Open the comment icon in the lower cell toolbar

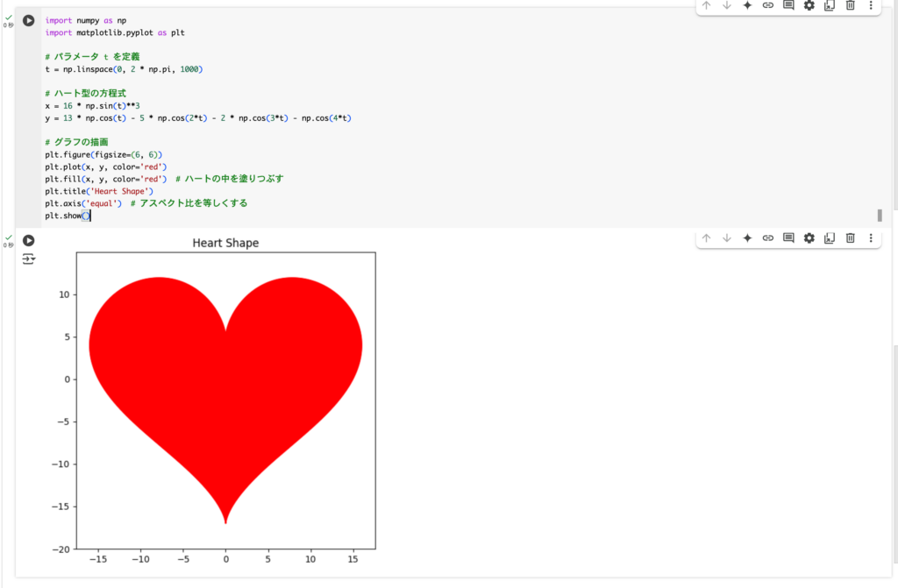pyautogui.click(x=788, y=237)
